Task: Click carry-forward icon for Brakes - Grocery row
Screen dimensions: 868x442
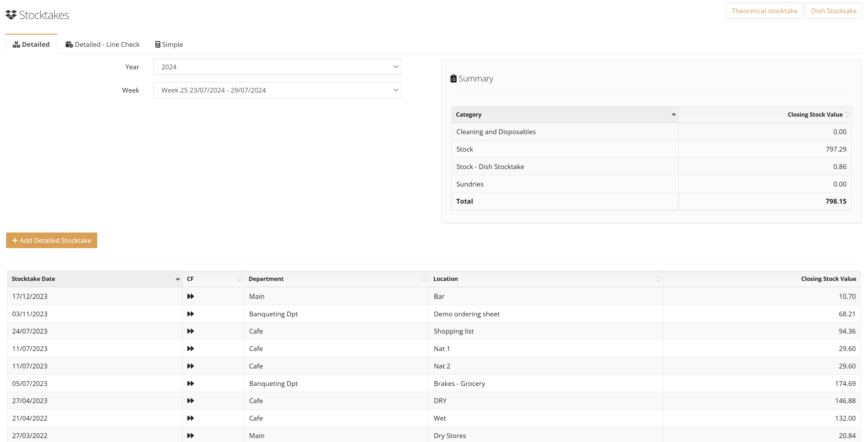Action: pos(191,383)
